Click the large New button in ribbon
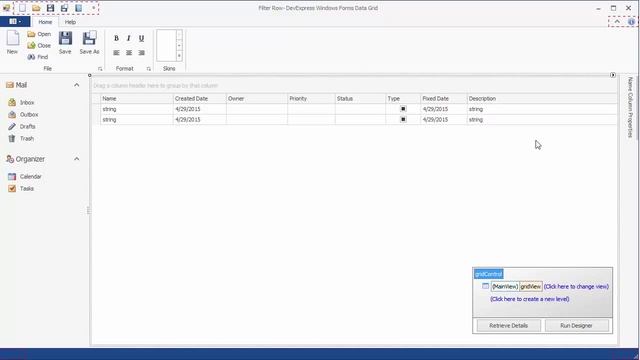Image resolution: width=640 pixels, height=360 pixels. (x=12, y=42)
